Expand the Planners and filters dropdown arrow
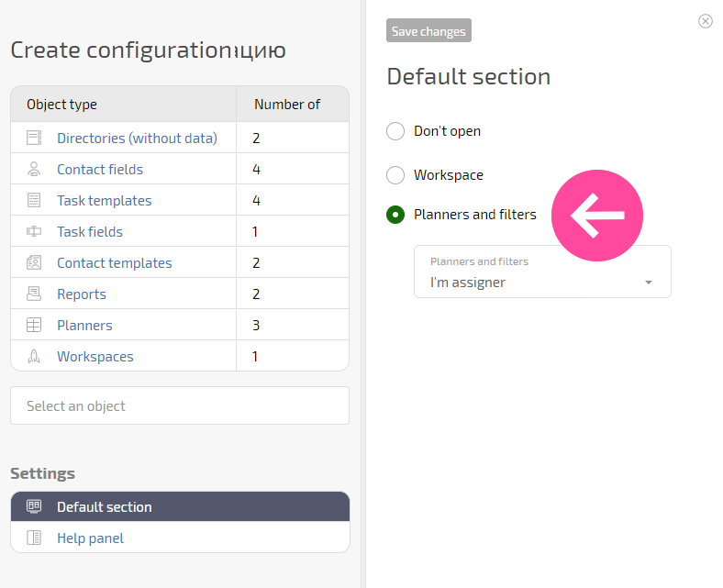This screenshot has height=588, width=723. tap(649, 283)
